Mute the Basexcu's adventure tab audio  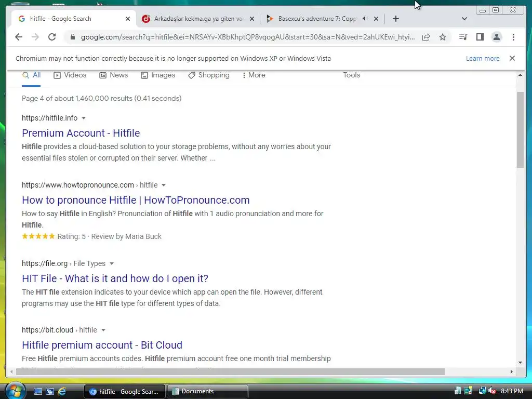tap(365, 19)
